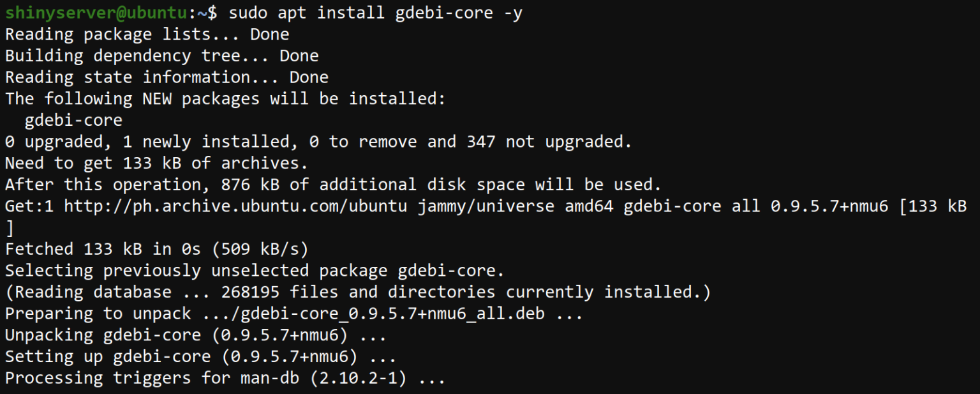Screen dimensions: 980x394
Task: Click the "Need to get 133 kB" line
Action: [x=156, y=163]
